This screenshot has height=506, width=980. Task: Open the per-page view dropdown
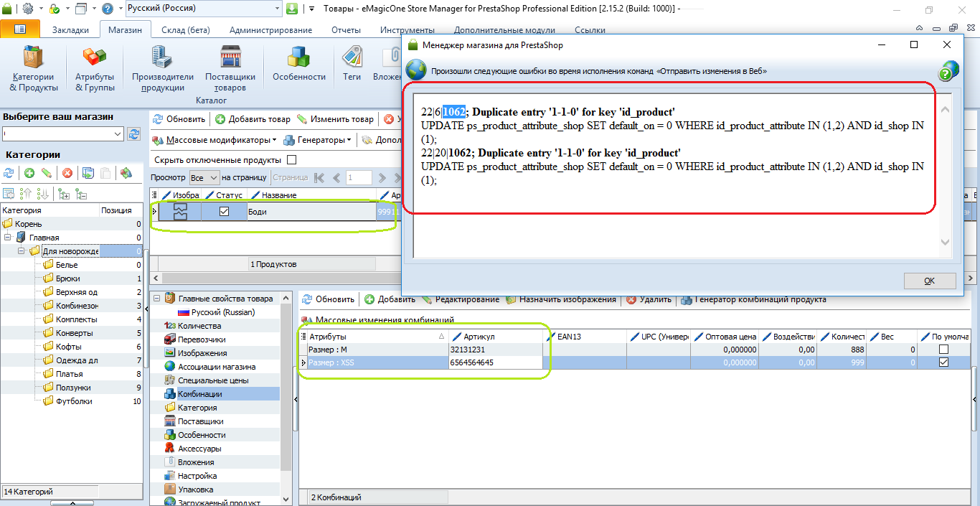(x=204, y=177)
